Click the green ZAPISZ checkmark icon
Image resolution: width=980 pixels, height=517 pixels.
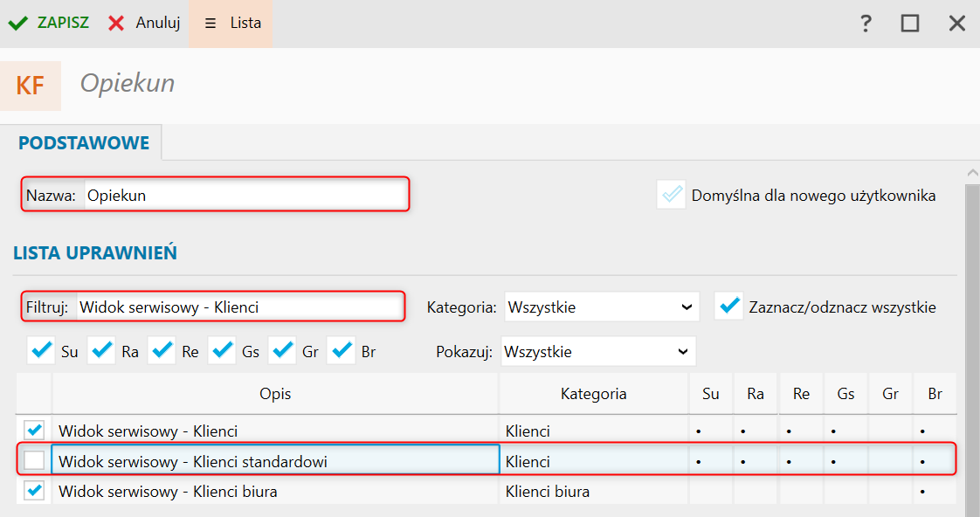coord(18,24)
